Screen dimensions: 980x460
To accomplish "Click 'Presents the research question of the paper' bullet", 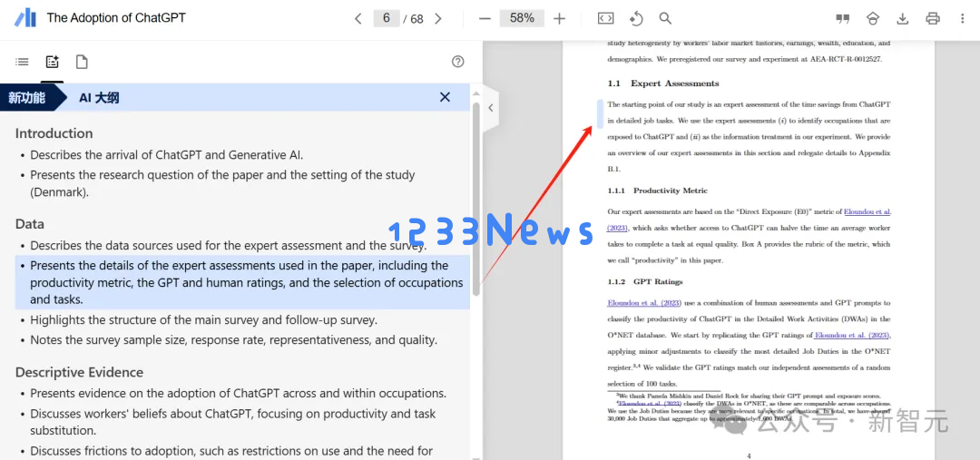I will click(x=222, y=183).
